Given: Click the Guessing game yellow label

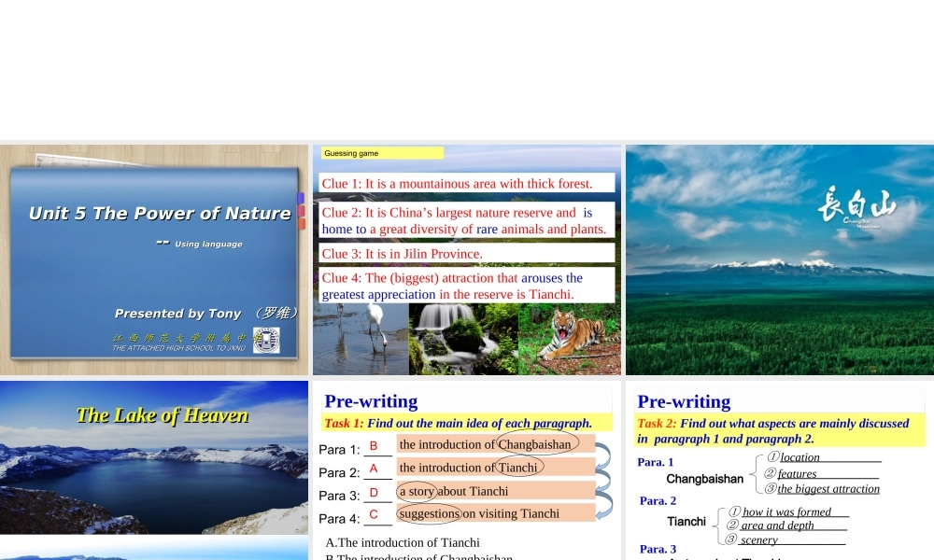Looking at the screenshot, I should click(x=383, y=153).
